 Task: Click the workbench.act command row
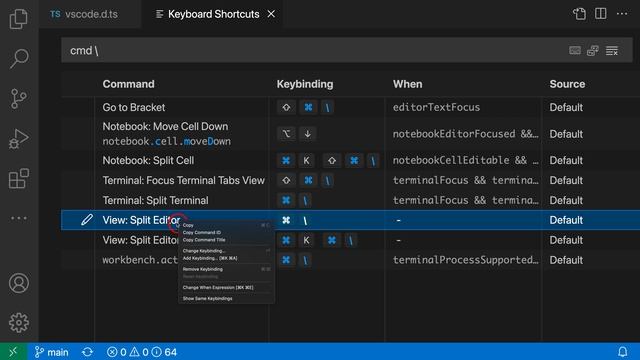click(x=350, y=260)
